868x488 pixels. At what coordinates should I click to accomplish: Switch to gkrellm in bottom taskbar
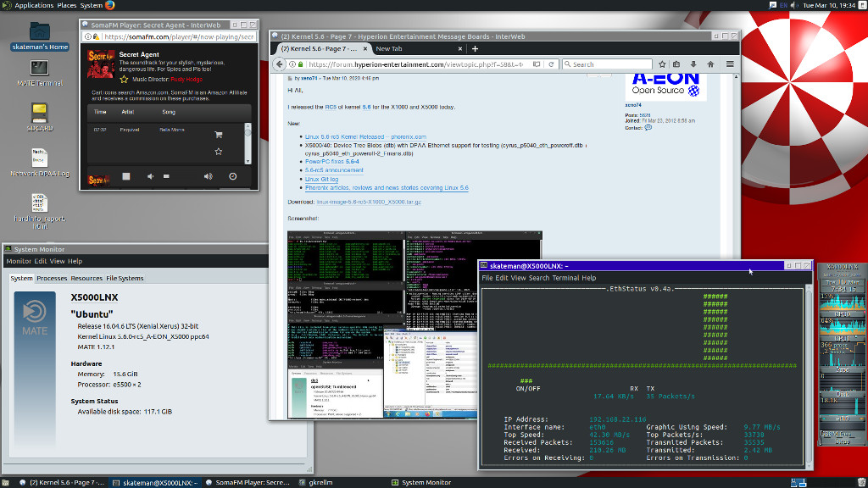click(x=315, y=482)
